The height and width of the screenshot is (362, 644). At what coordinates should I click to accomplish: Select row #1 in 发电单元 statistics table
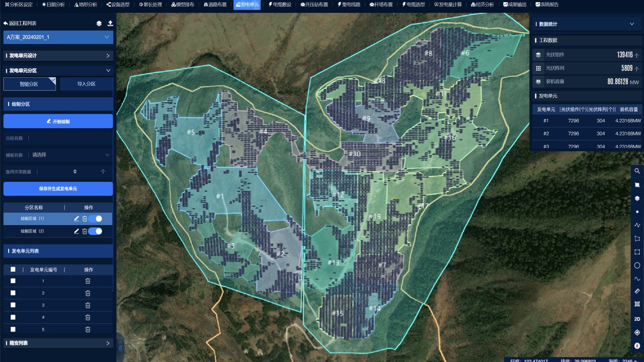pos(587,121)
